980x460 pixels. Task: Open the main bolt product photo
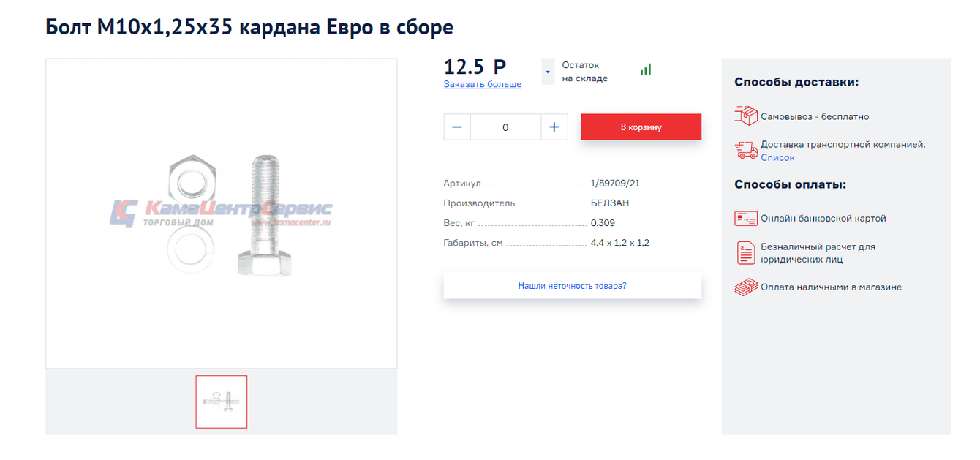point(222,214)
